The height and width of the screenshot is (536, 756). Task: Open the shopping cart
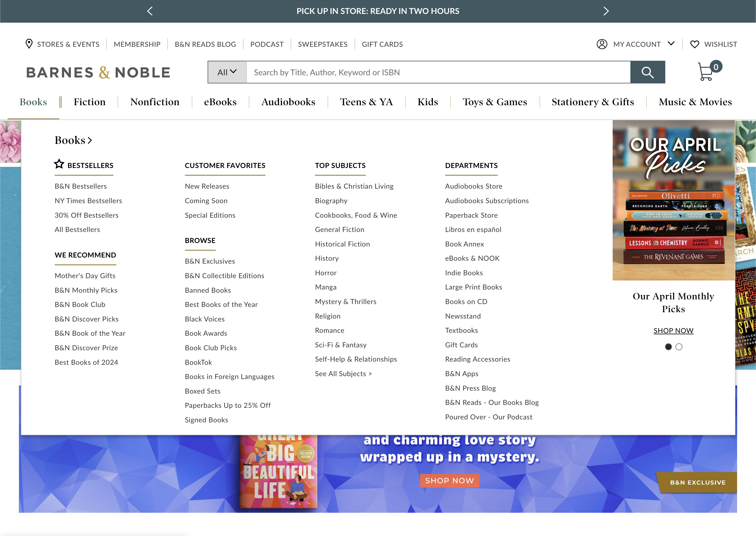(706, 73)
